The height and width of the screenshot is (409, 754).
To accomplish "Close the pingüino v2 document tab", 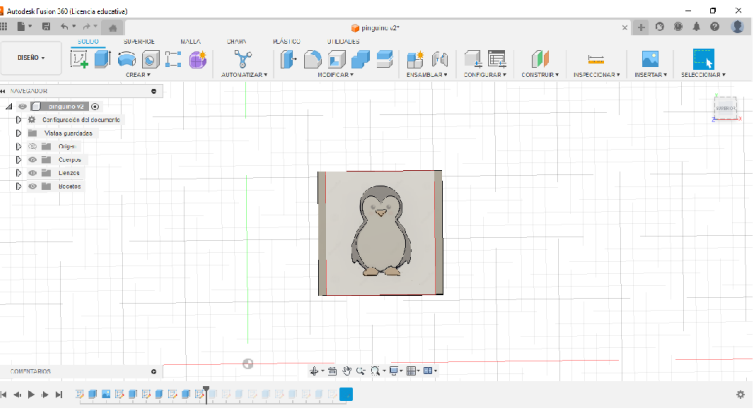I will (625, 28).
